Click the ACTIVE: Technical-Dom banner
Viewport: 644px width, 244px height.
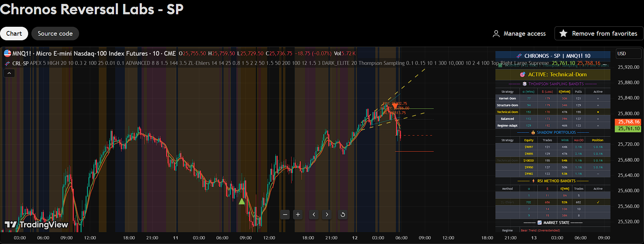tap(553, 75)
